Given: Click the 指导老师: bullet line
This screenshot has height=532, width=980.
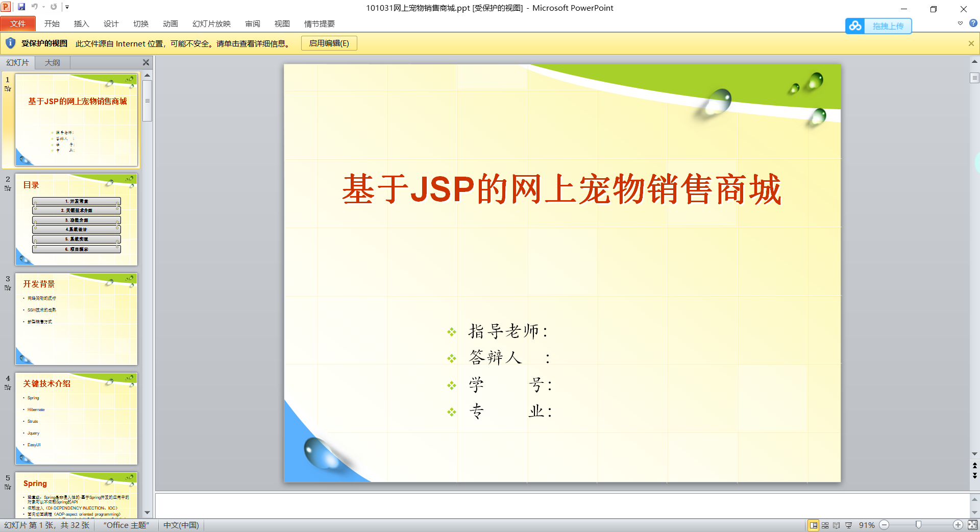Looking at the screenshot, I should tap(508, 332).
